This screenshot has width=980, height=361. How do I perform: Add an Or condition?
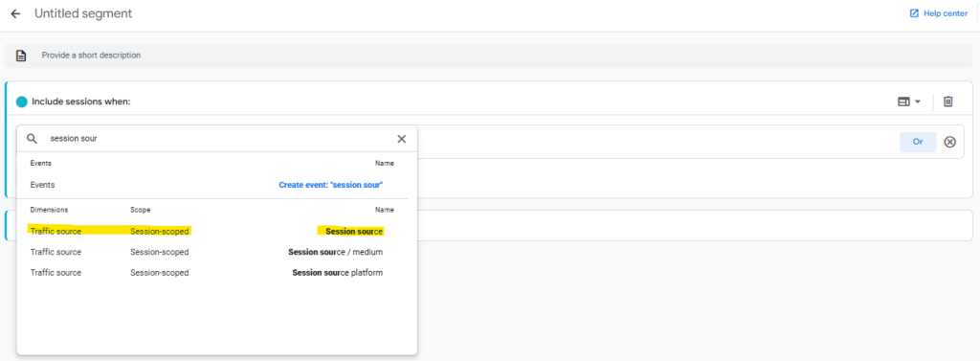click(918, 142)
